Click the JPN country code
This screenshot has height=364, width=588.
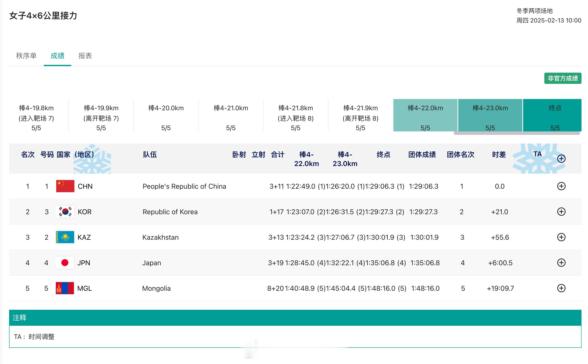pos(84,263)
